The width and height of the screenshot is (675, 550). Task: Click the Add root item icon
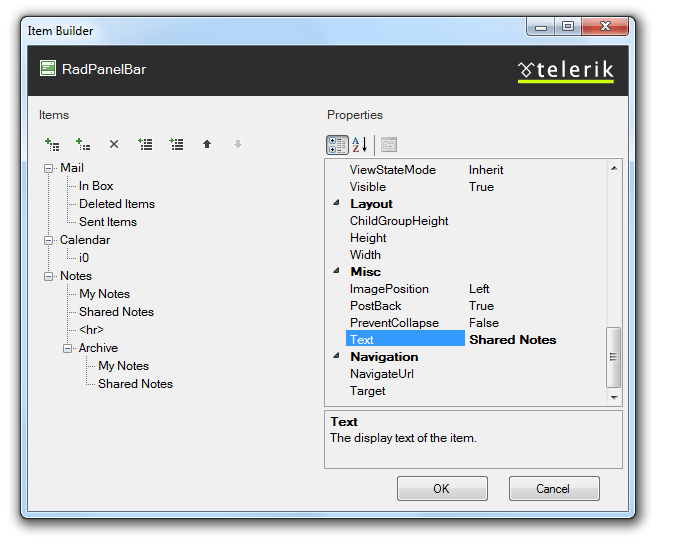point(52,144)
